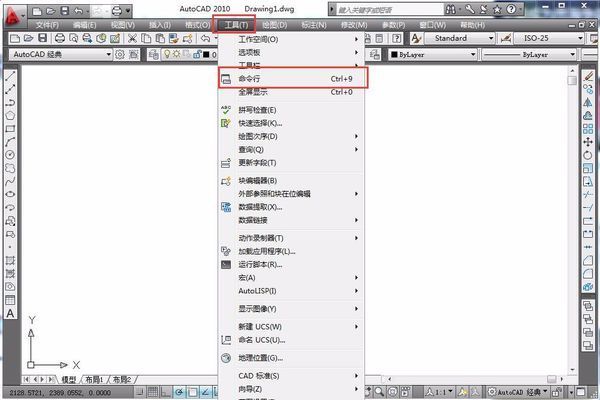The height and width of the screenshot is (400, 600).
Task: Toggle Grid Display in status bar
Action: 153,392
